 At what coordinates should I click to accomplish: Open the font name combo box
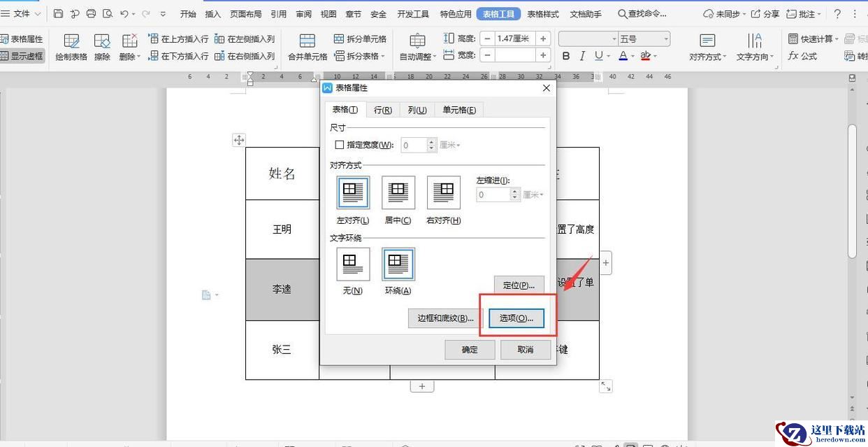pyautogui.click(x=588, y=39)
